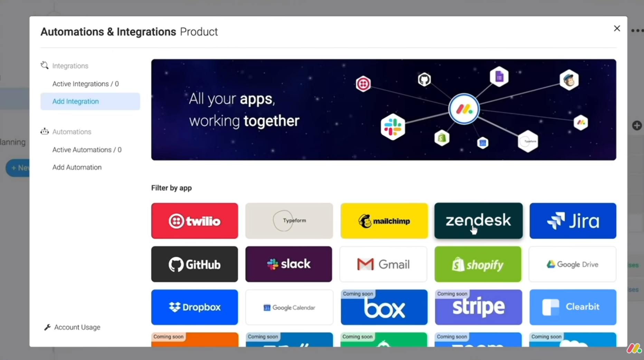Select the GitHub integration
The image size is (644, 360).
pos(195,264)
